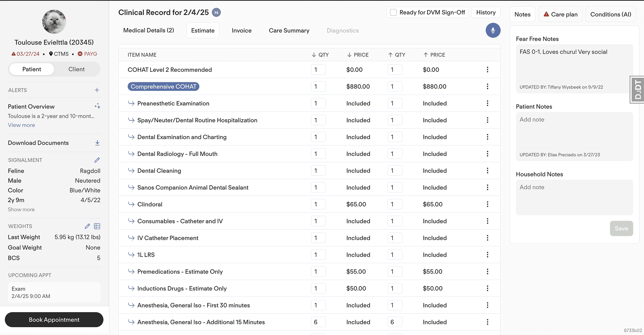Open options menu for 1L LRS row

pos(488,255)
